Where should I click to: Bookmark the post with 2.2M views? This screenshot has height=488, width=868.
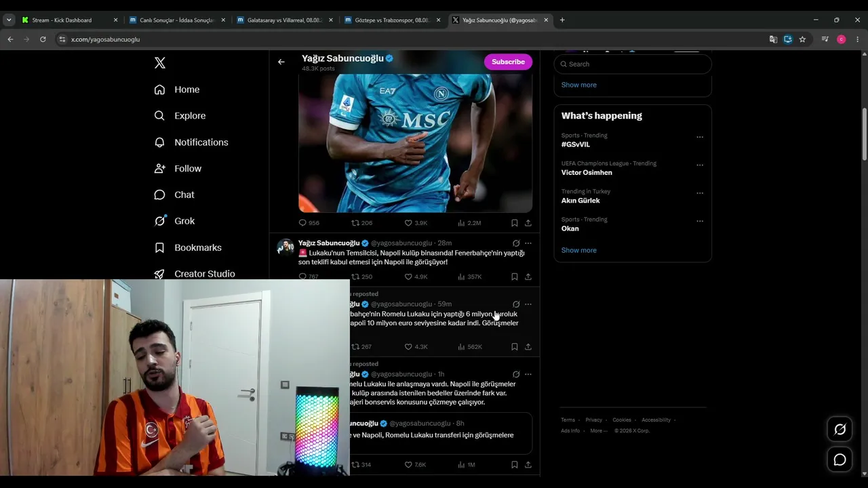point(515,223)
